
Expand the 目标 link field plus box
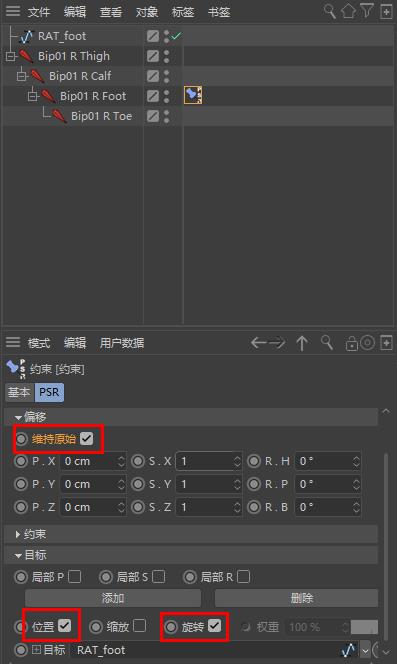[x=36, y=650]
